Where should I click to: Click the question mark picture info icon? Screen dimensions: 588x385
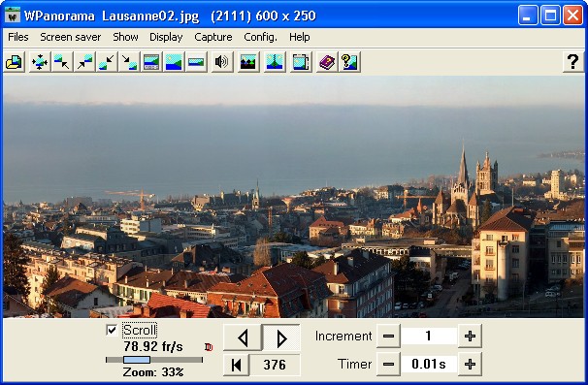[x=349, y=62]
